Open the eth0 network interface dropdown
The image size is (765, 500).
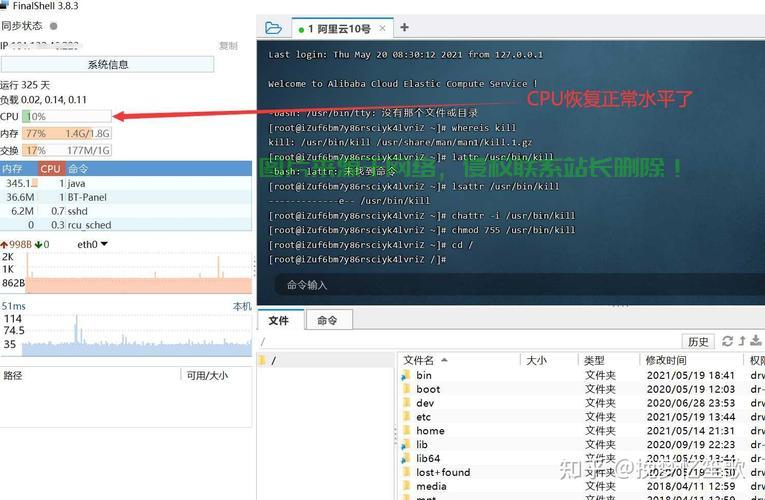[93, 244]
